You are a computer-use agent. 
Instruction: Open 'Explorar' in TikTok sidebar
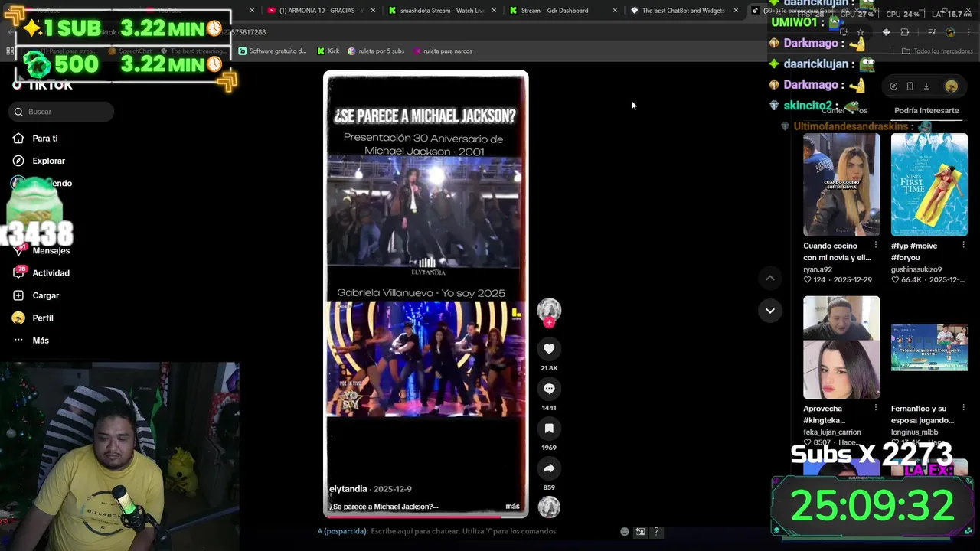click(49, 161)
